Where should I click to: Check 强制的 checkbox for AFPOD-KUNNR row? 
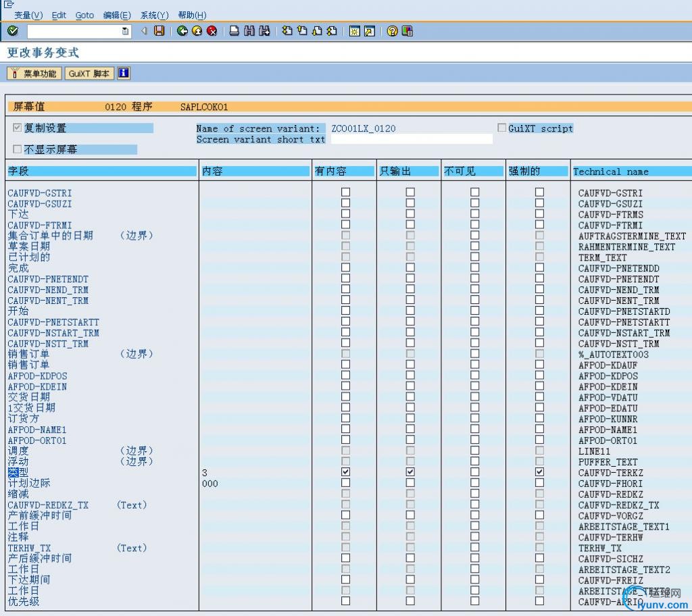pos(539,418)
